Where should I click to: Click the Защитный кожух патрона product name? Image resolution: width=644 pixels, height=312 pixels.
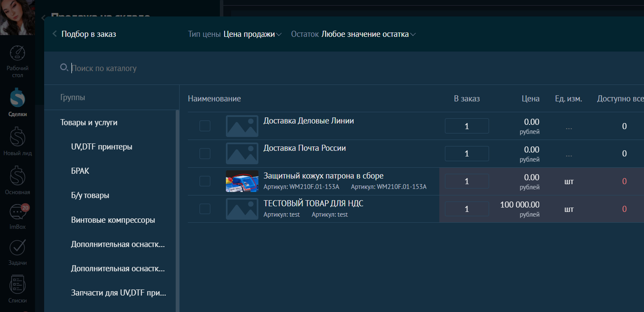pyautogui.click(x=323, y=176)
